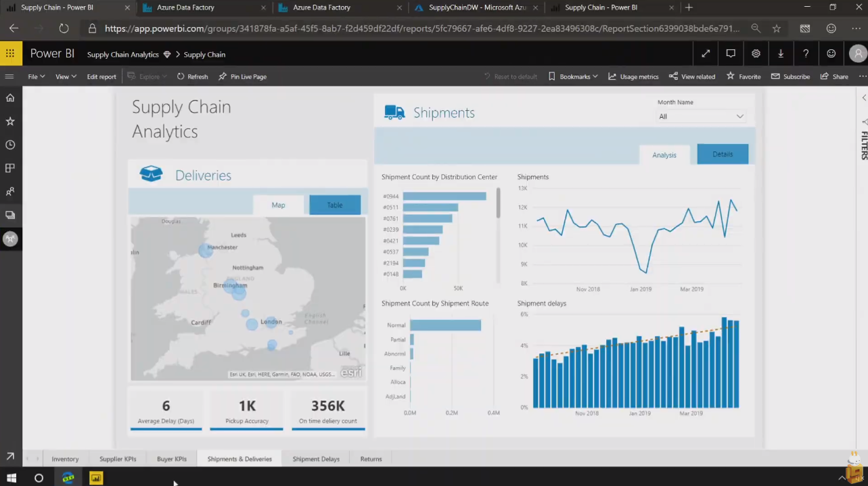Share the report
Screen dimensions: 868x486
(x=834, y=76)
